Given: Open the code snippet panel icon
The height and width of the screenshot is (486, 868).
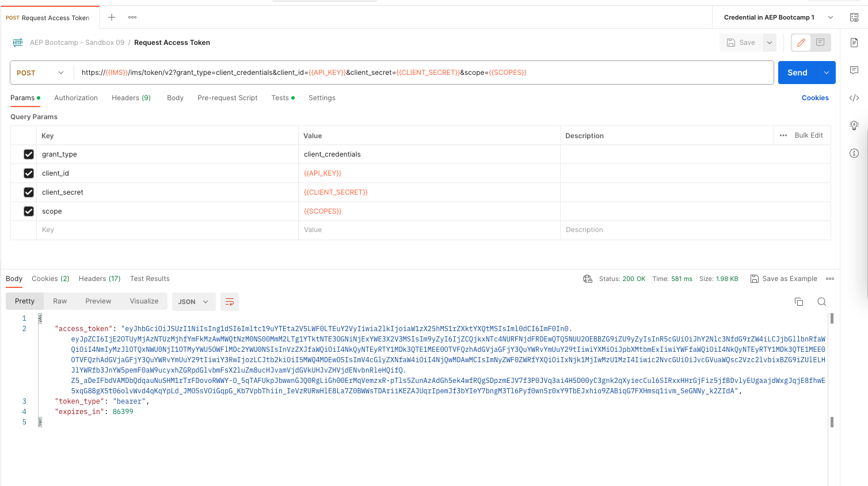Looking at the screenshot, I should [854, 98].
